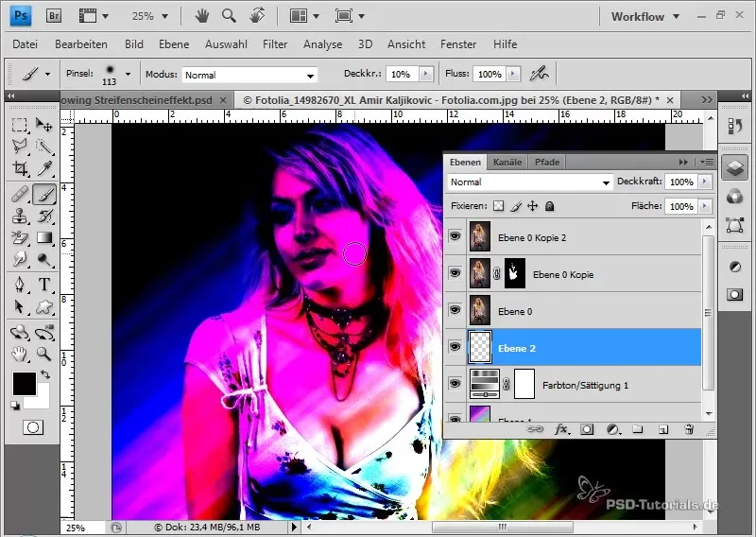Toggle lock image pixels
The width and height of the screenshot is (756, 537).
[516, 206]
